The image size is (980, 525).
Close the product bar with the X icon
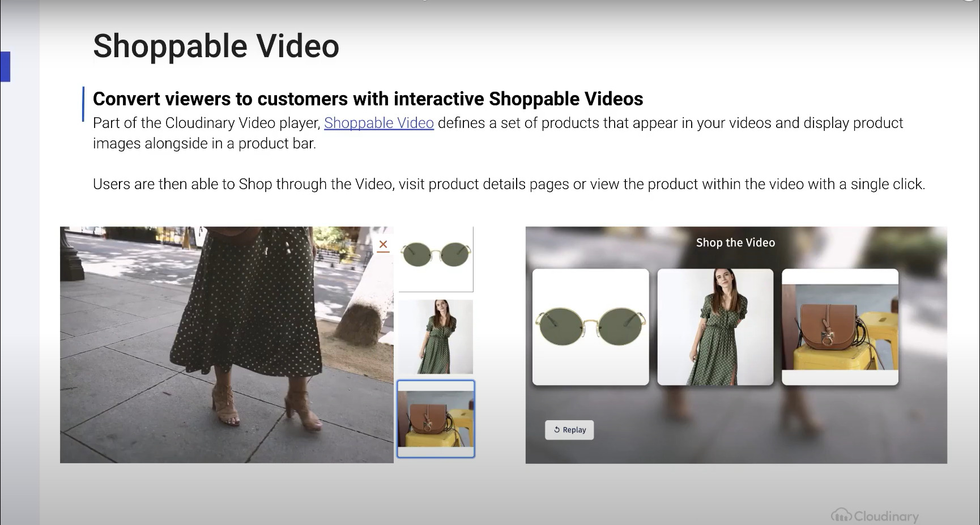point(383,245)
